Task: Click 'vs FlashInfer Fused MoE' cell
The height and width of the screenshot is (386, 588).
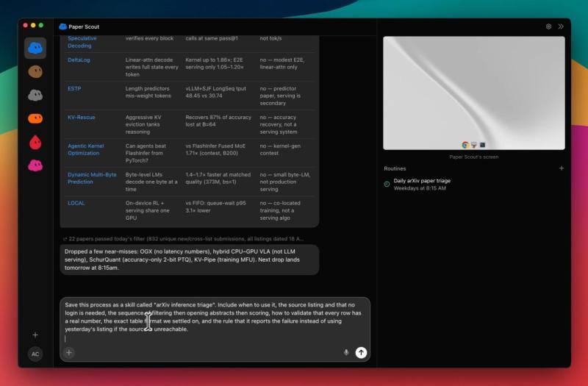Action: coord(215,150)
